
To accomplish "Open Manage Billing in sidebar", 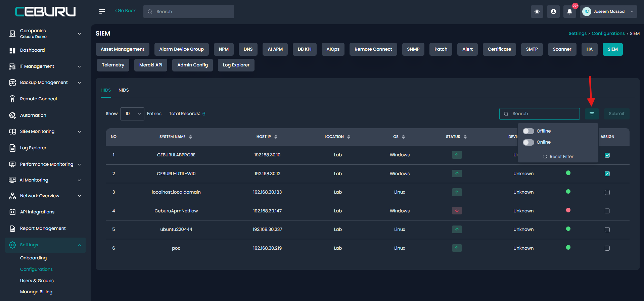I will (36, 292).
